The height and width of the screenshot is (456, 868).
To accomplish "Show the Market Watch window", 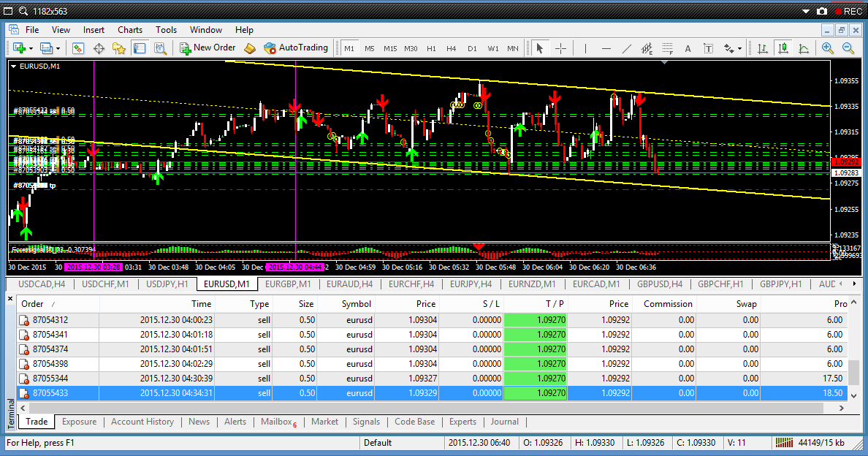I will [x=78, y=48].
